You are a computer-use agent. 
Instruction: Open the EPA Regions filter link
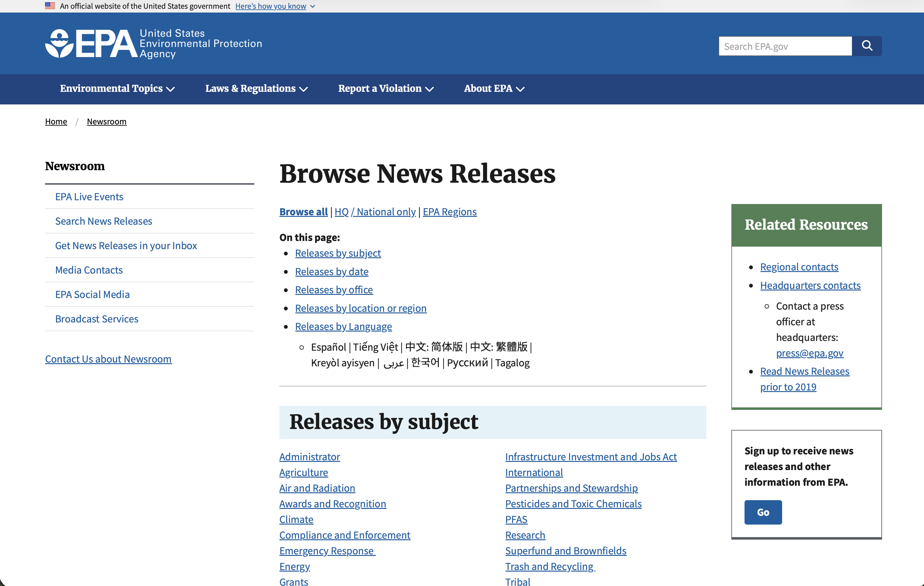449,212
